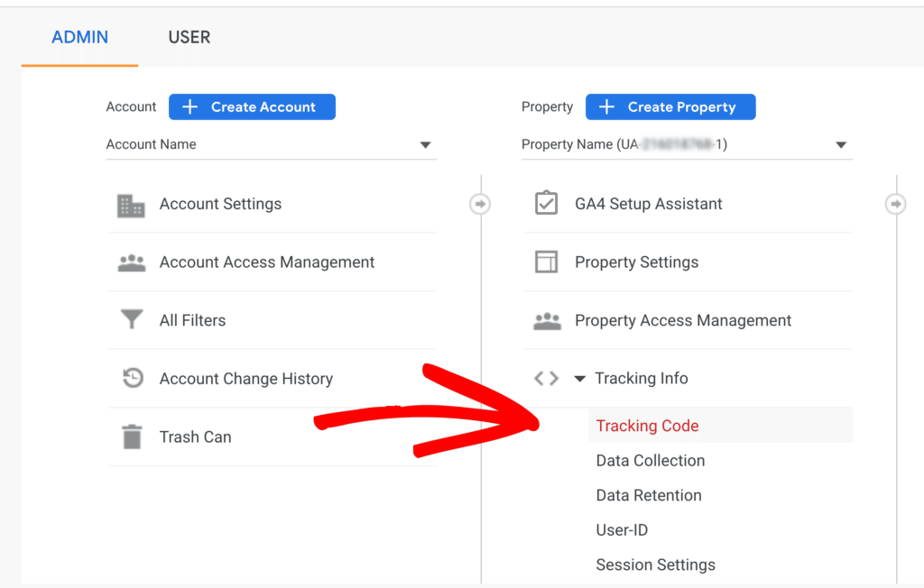Open Account Settings via the building icon
924x588 pixels.
tap(131, 205)
